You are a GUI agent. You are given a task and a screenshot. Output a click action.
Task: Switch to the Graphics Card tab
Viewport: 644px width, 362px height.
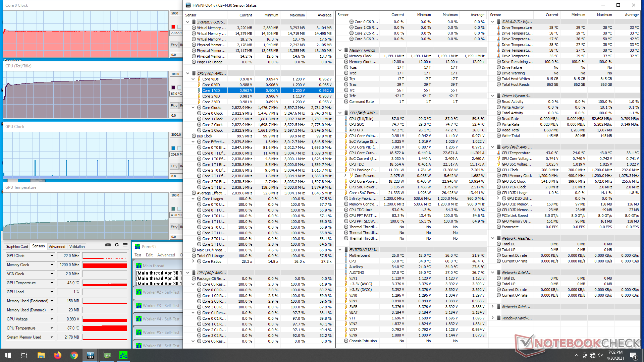[x=17, y=247]
